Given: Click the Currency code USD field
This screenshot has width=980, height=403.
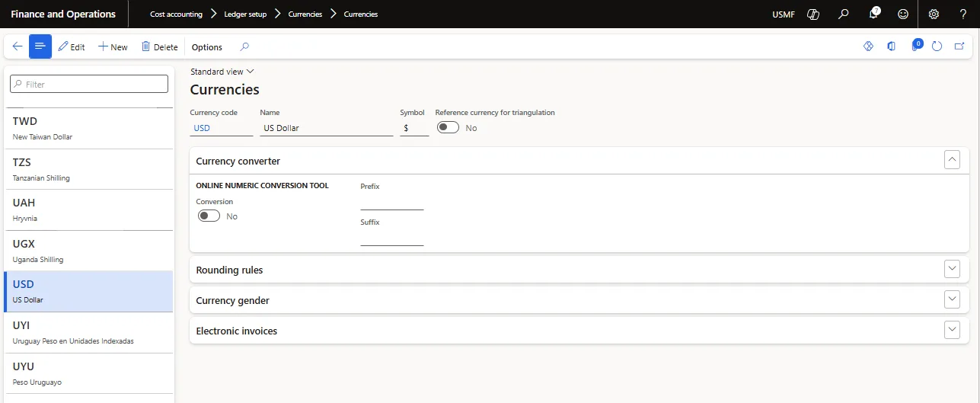Looking at the screenshot, I should pyautogui.click(x=221, y=128).
